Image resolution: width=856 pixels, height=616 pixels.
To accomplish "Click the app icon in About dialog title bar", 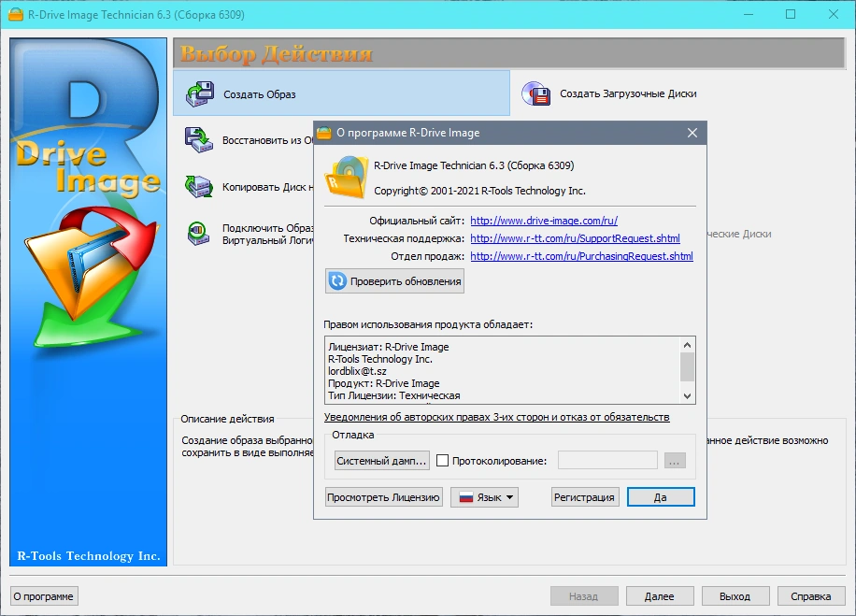I will (x=324, y=133).
